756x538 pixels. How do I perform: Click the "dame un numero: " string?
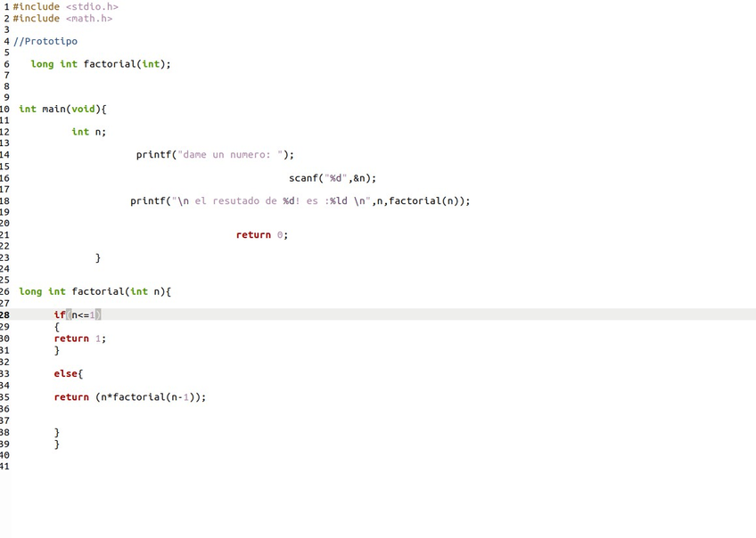coord(230,155)
